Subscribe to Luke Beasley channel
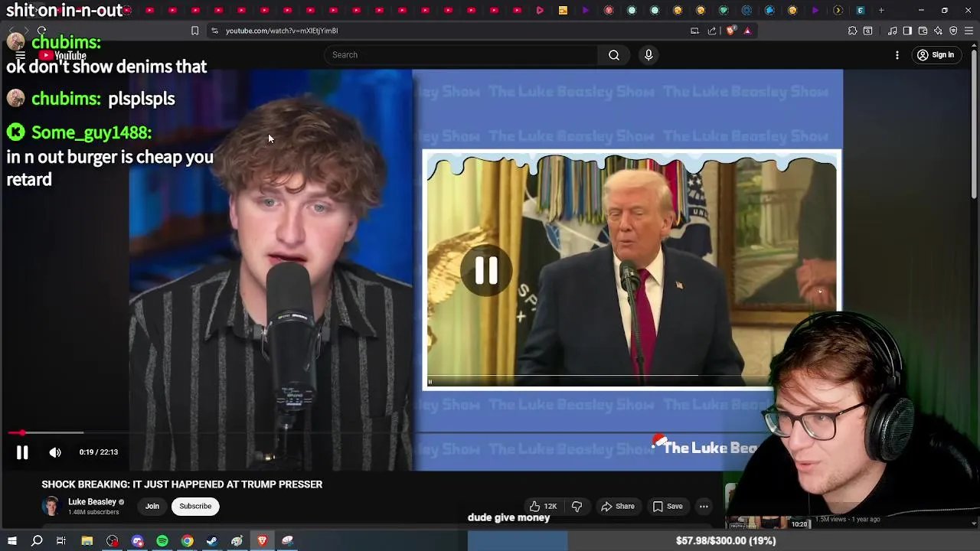This screenshot has height=551, width=980. tap(195, 506)
